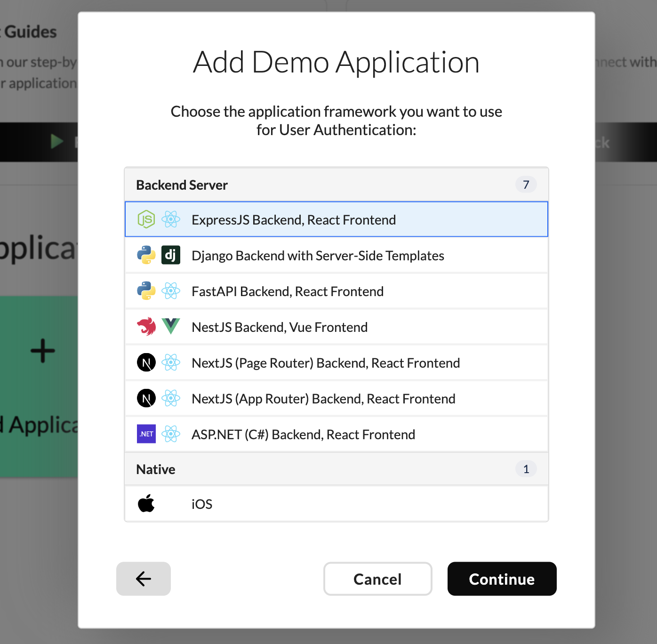Image resolution: width=657 pixels, height=644 pixels.
Task: Choose Django Backend with Server-Side Templates
Action: click(x=337, y=255)
